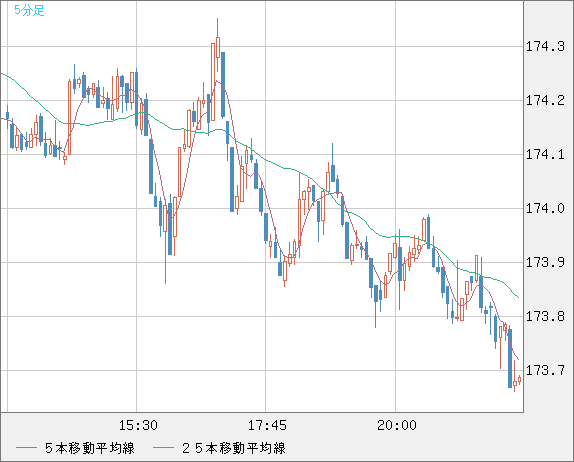Click the purple 5-period moving average legend line
Image resolution: width=574 pixels, height=462 pixels.
26,448
